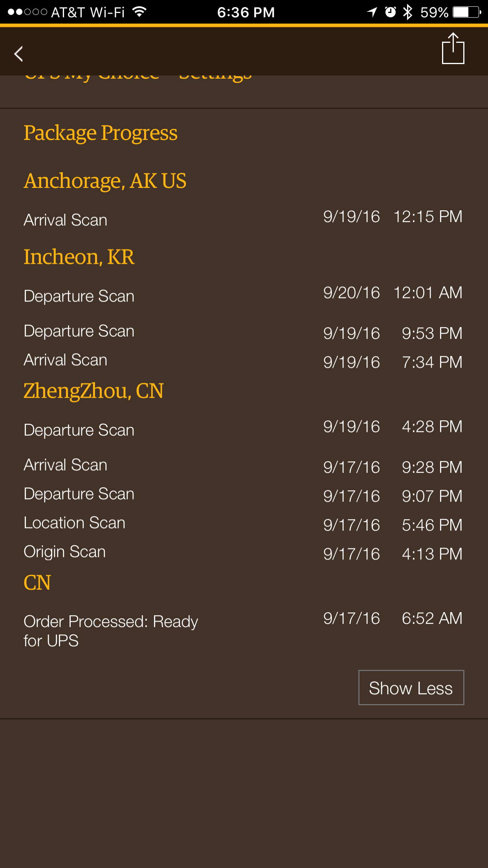The image size is (488, 868).
Task: Tap the CN location heading
Action: pos(37,583)
